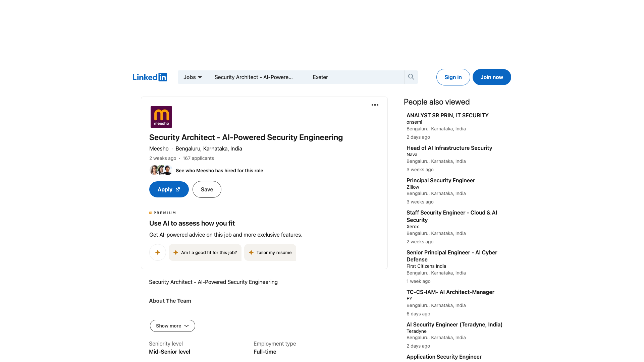The height and width of the screenshot is (362, 644).
Task: Click the Security Architect job title heading
Action: click(246, 137)
